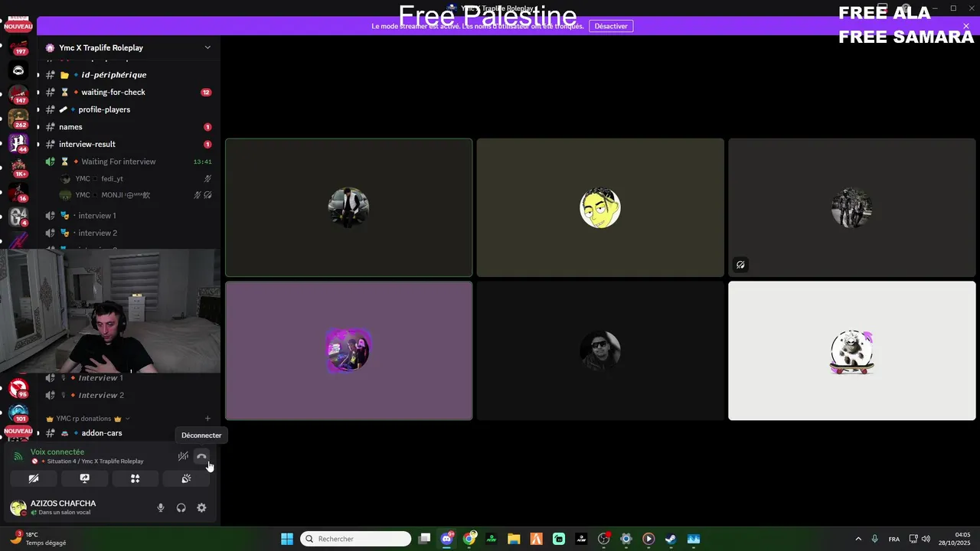
Task: Click the voice connection signal icon
Action: tap(18, 456)
